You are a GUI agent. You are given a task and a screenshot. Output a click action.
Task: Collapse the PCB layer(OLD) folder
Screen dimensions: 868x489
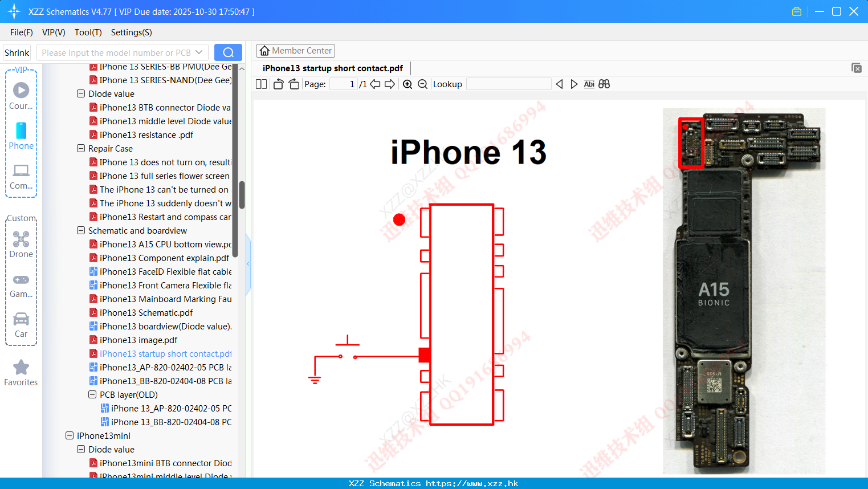click(92, 394)
